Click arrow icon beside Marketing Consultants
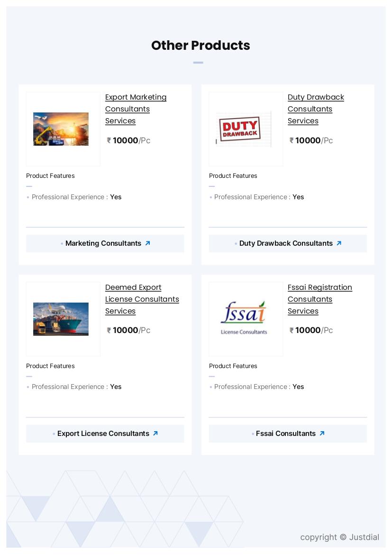Viewport: 392px width, 555px height. [x=147, y=243]
